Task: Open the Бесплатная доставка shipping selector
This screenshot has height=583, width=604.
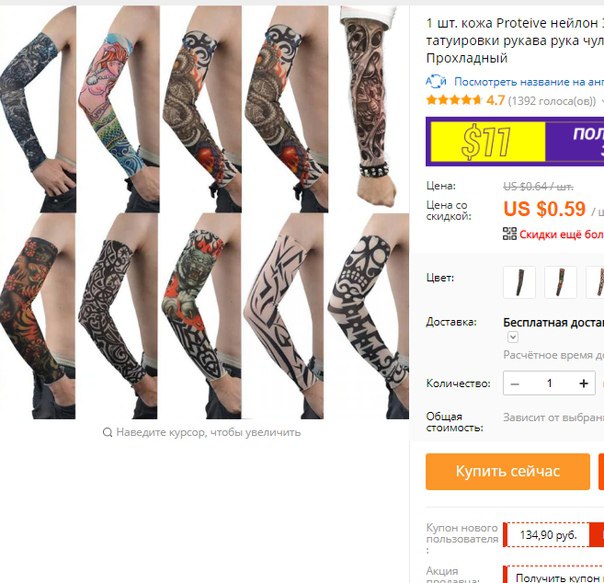Action: click(553, 323)
